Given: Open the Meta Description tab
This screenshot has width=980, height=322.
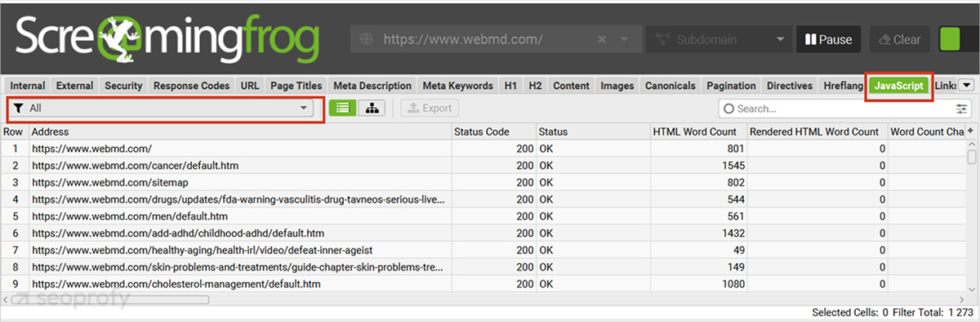Looking at the screenshot, I should coord(372,85).
